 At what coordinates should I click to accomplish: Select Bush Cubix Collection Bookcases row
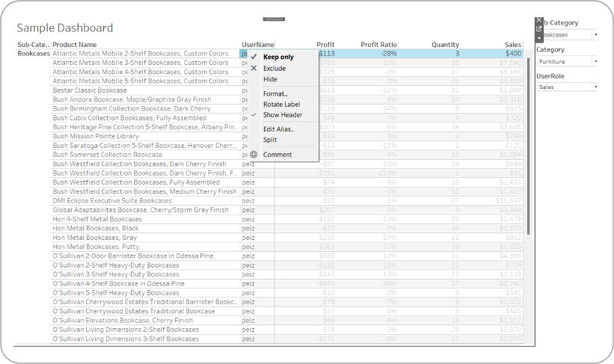point(129,118)
